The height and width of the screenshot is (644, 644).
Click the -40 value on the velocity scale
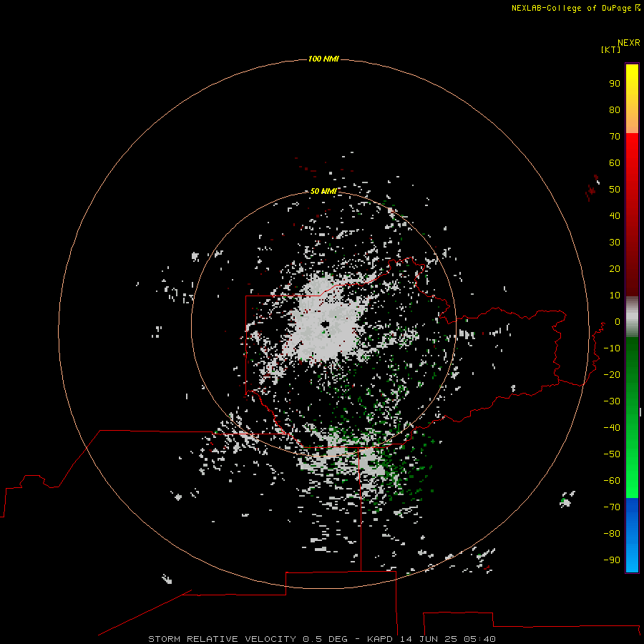(x=612, y=428)
